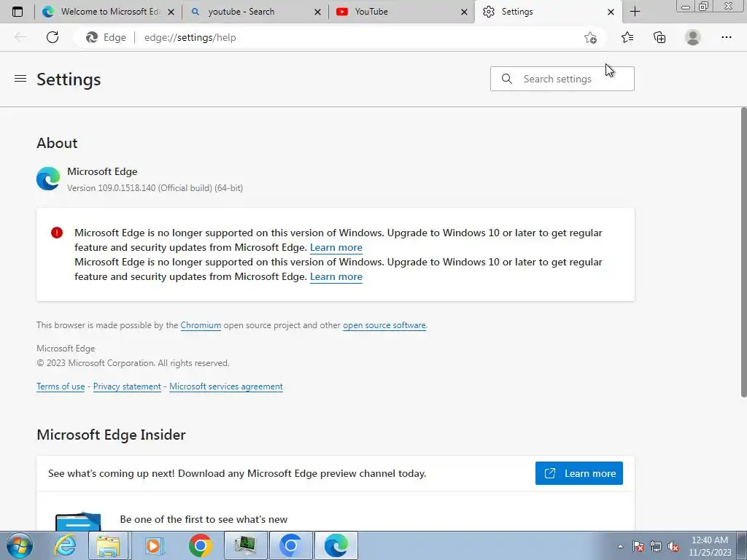Image resolution: width=747 pixels, height=560 pixels.
Task: Click the red error alert icon
Action: pyautogui.click(x=57, y=233)
